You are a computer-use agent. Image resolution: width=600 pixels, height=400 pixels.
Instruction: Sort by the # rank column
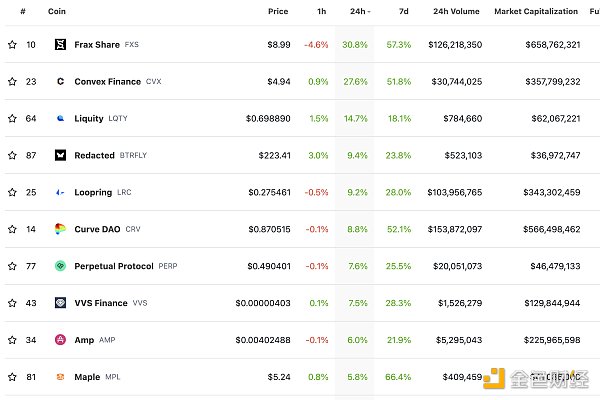click(x=23, y=11)
